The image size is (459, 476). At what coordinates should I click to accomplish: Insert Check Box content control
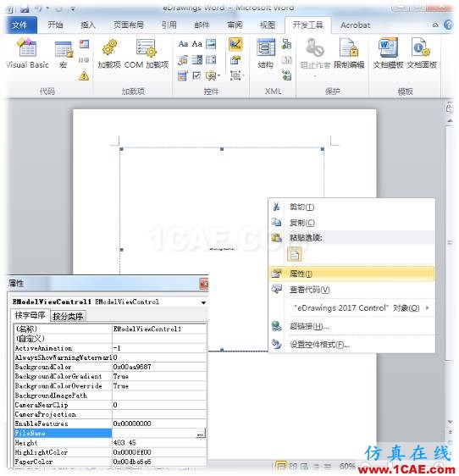[197, 75]
